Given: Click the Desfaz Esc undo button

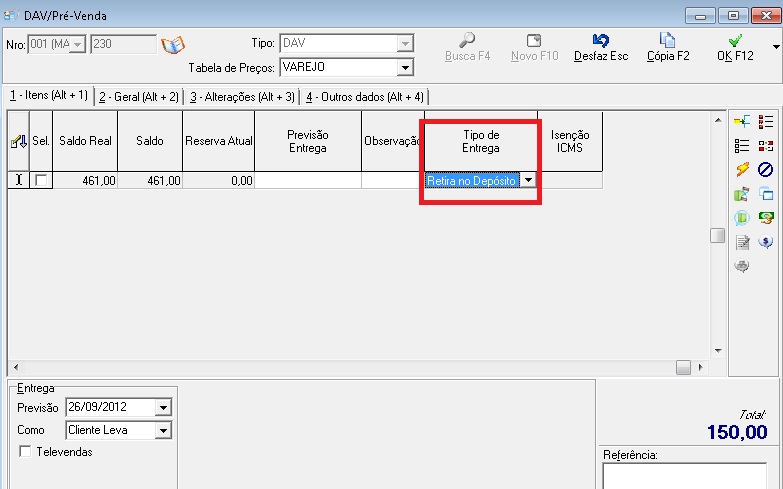Looking at the screenshot, I should click(601, 48).
